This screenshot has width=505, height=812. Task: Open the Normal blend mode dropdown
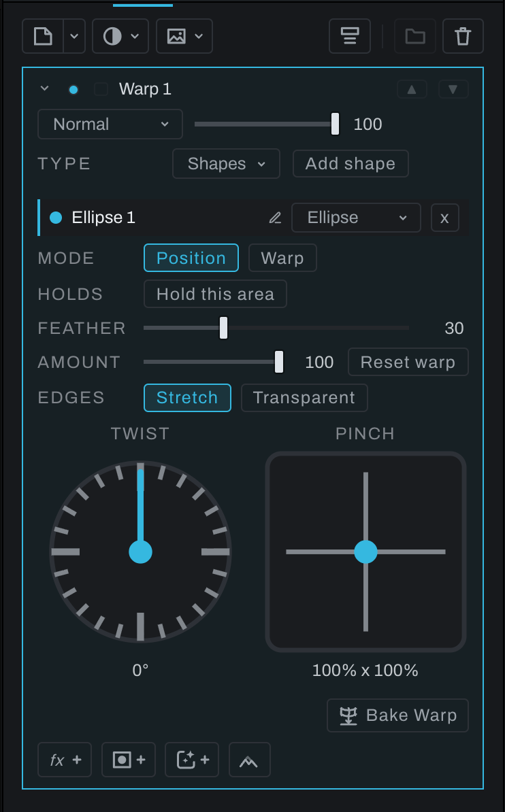point(110,124)
